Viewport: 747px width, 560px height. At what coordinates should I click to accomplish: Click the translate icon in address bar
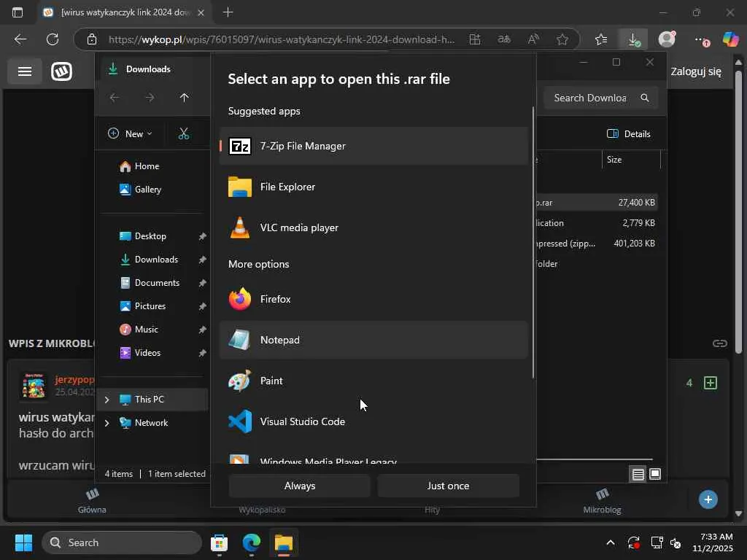click(504, 39)
